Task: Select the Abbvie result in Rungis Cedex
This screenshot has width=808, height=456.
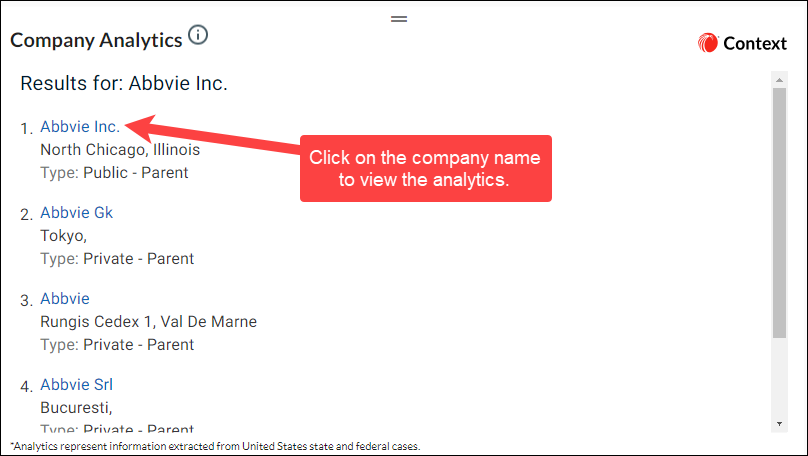Action: point(65,298)
